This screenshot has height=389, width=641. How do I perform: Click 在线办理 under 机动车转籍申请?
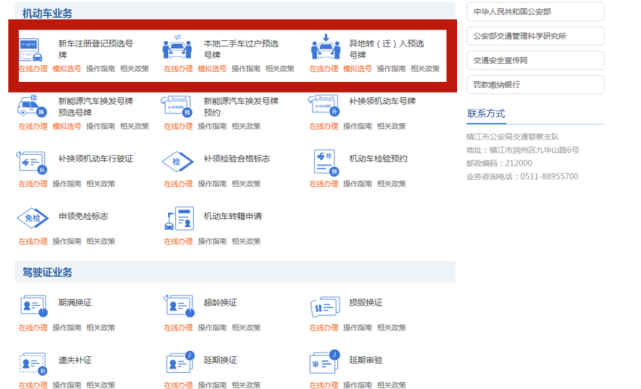178,241
